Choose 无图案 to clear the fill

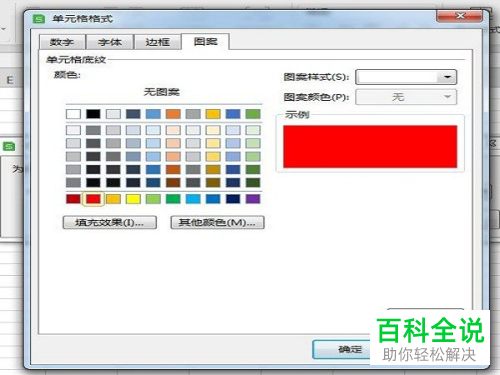pos(162,92)
